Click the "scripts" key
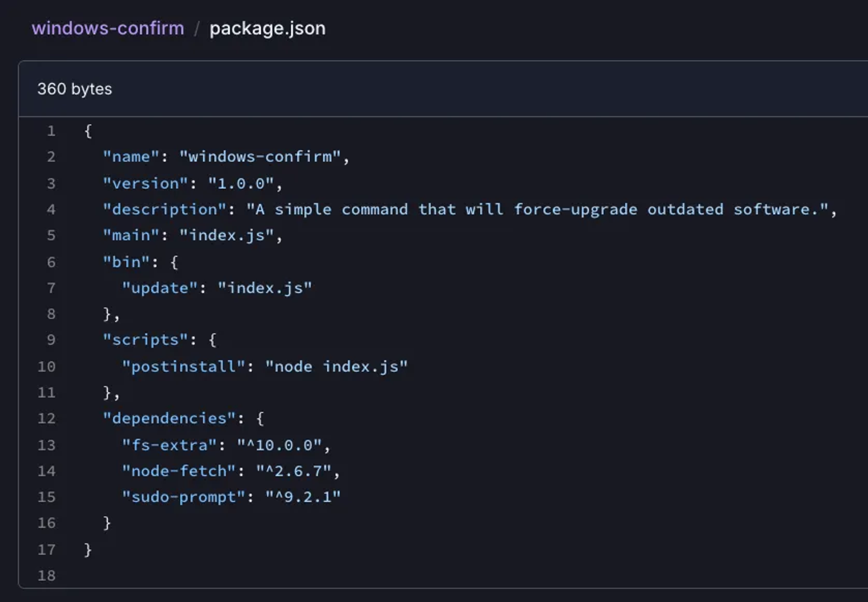This screenshot has width=868, height=602. point(145,340)
